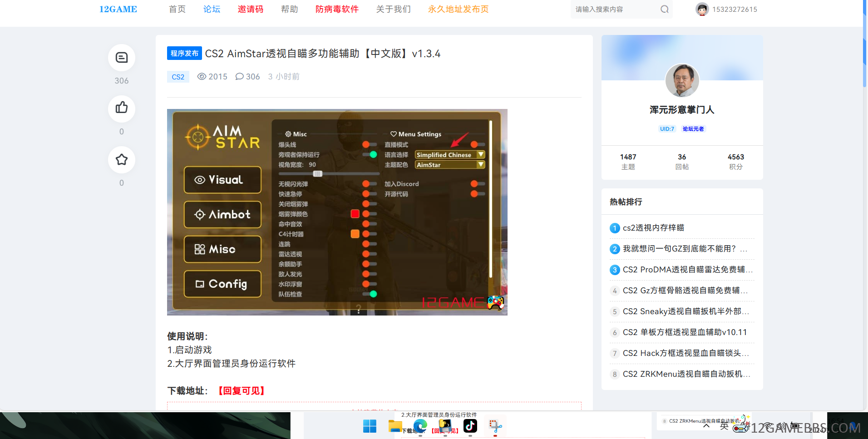This screenshot has height=439, width=868.
Task: Toggle the 连跳 switch
Action: click(x=369, y=244)
